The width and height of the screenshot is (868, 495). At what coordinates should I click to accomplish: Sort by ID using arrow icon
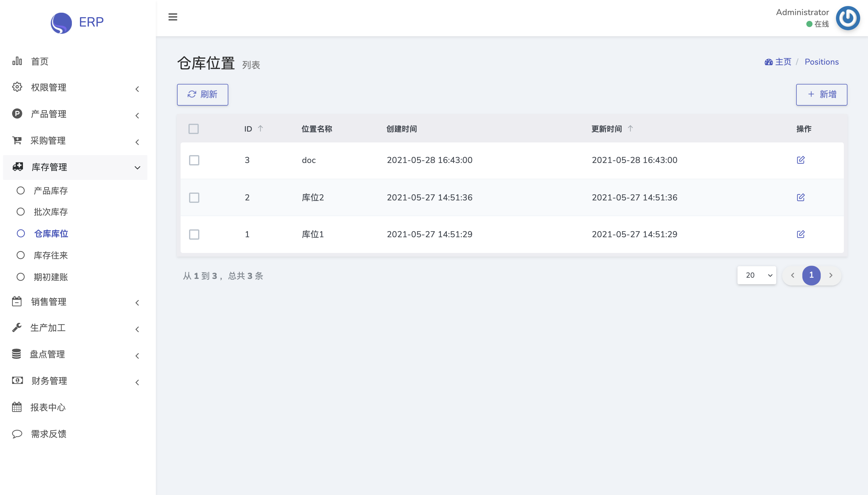point(260,129)
